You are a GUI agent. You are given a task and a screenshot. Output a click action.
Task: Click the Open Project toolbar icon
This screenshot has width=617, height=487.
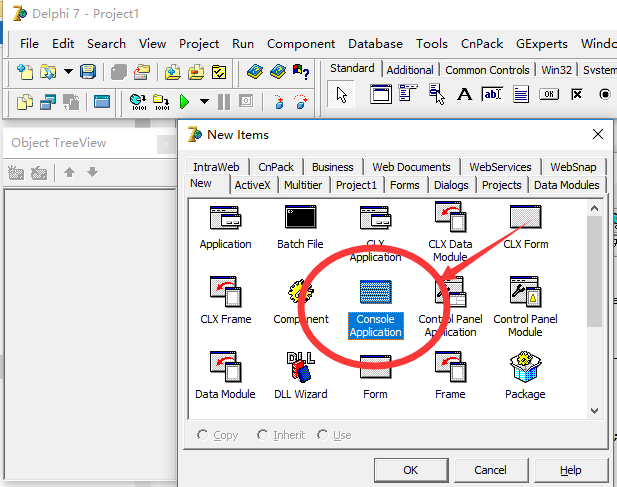click(142, 72)
